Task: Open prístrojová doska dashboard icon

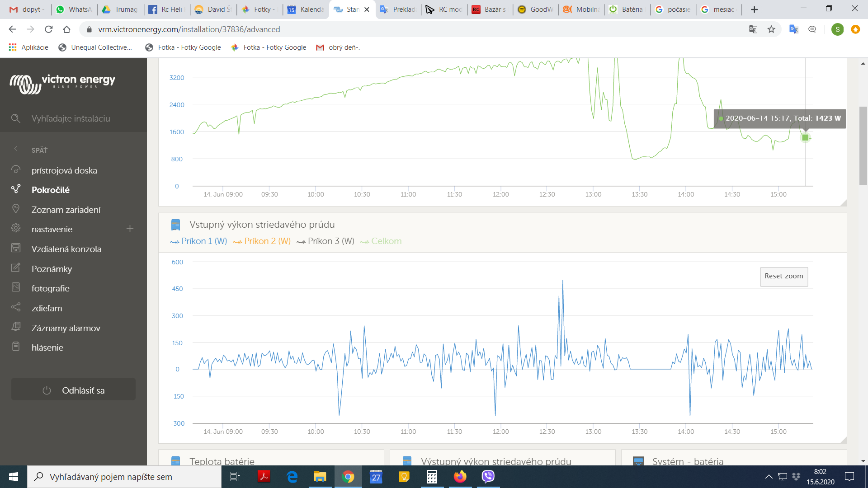Action: [x=16, y=169]
